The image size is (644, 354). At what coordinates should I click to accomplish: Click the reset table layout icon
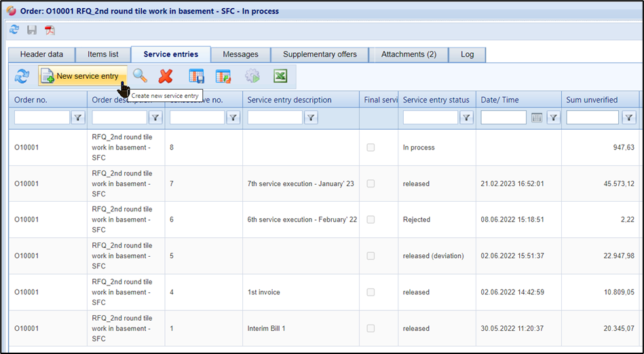[x=223, y=77]
